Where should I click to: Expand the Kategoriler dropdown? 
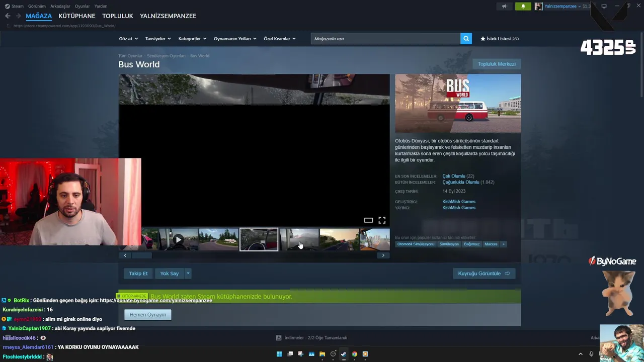tap(192, 39)
